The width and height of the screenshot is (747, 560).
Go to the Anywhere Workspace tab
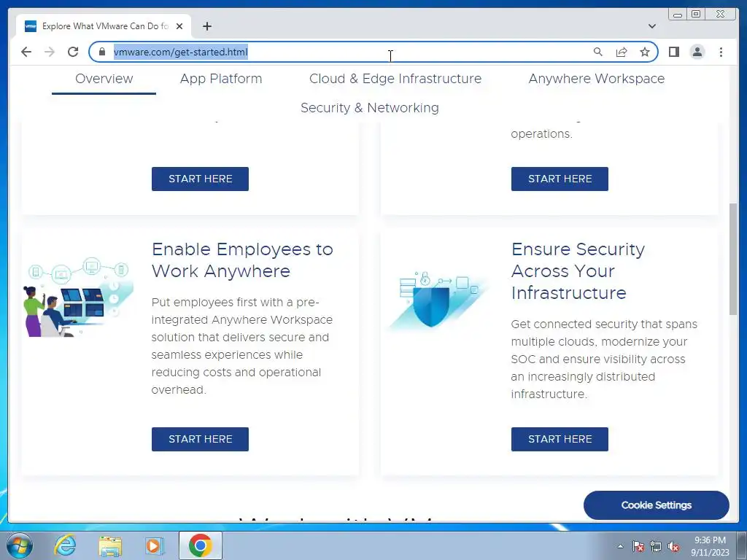coord(597,79)
